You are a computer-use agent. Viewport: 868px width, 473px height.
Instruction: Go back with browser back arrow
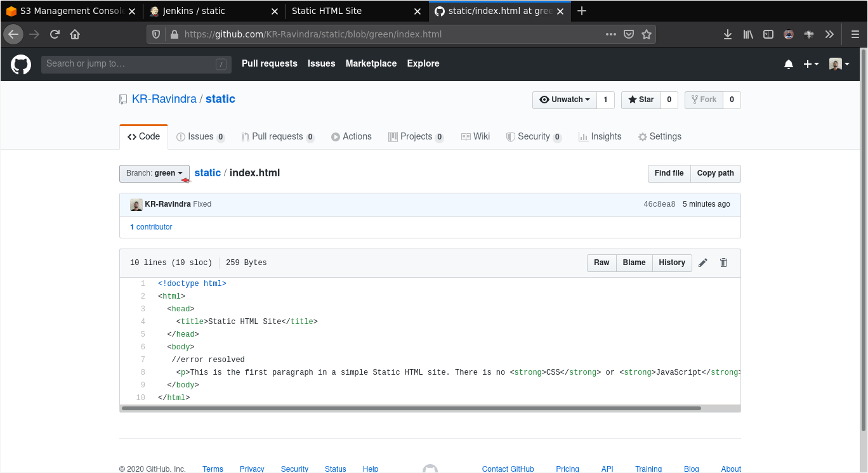pyautogui.click(x=13, y=34)
